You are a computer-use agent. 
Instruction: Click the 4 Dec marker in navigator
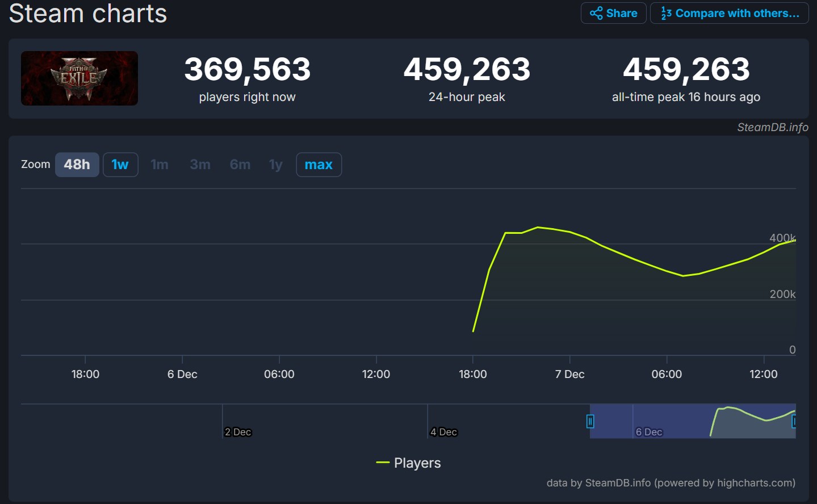click(443, 432)
